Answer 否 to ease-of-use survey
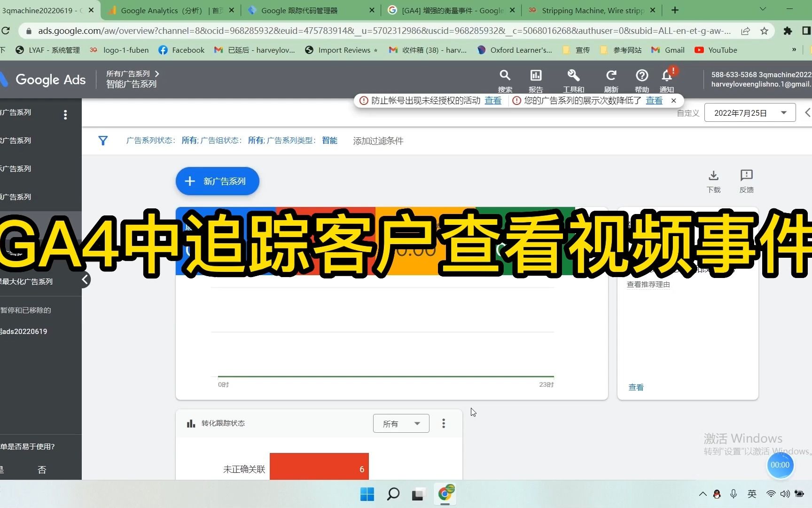 click(42, 469)
